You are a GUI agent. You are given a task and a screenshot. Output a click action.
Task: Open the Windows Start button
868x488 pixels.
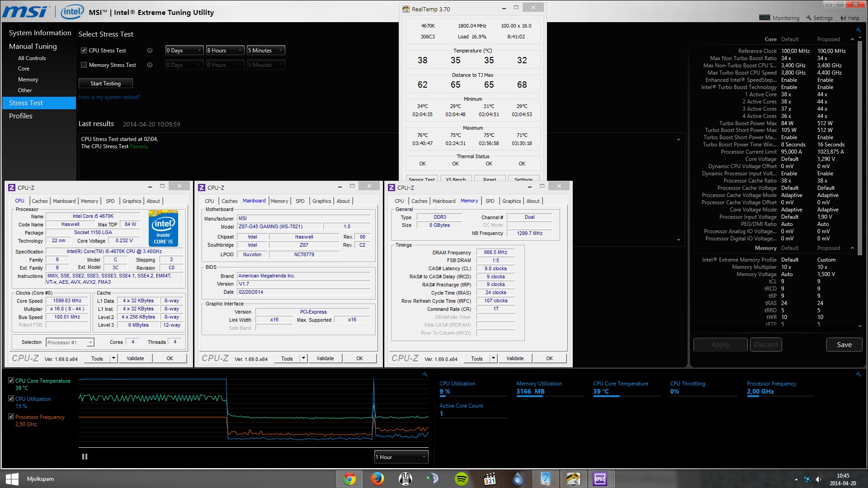[12, 479]
